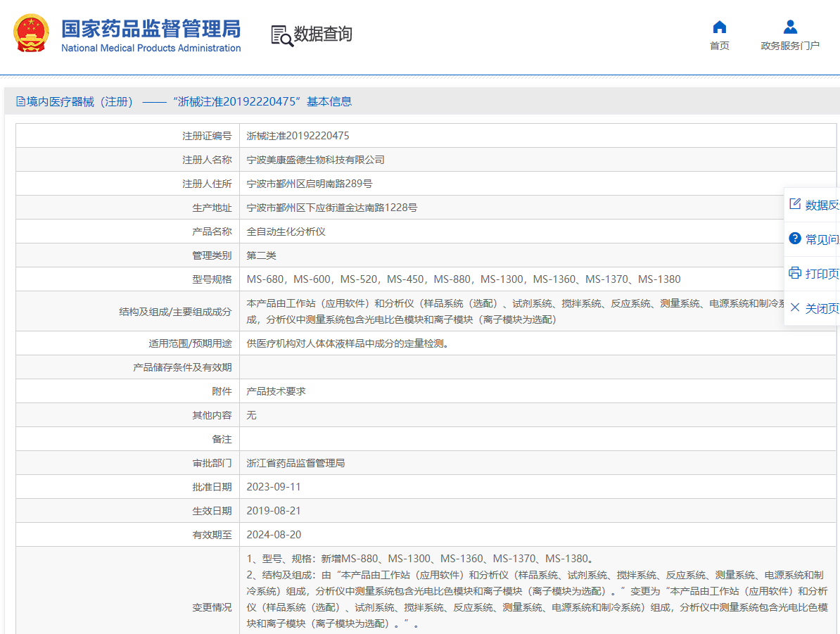Click the X close-page icon

[795, 308]
